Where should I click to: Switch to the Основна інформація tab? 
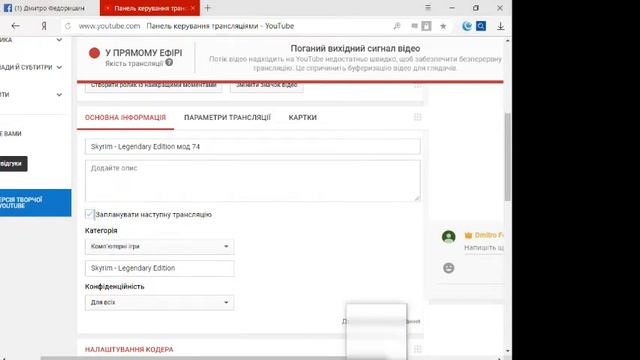point(125,118)
